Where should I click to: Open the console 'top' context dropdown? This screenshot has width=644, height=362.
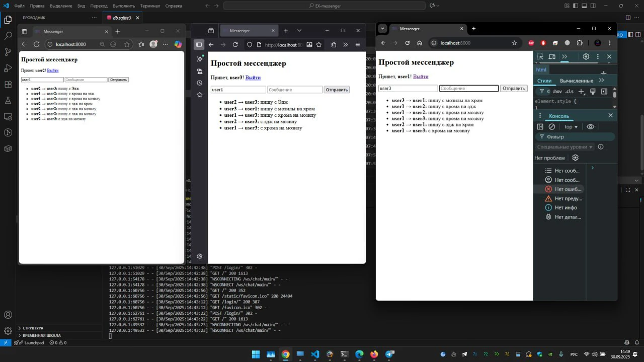pyautogui.click(x=571, y=127)
